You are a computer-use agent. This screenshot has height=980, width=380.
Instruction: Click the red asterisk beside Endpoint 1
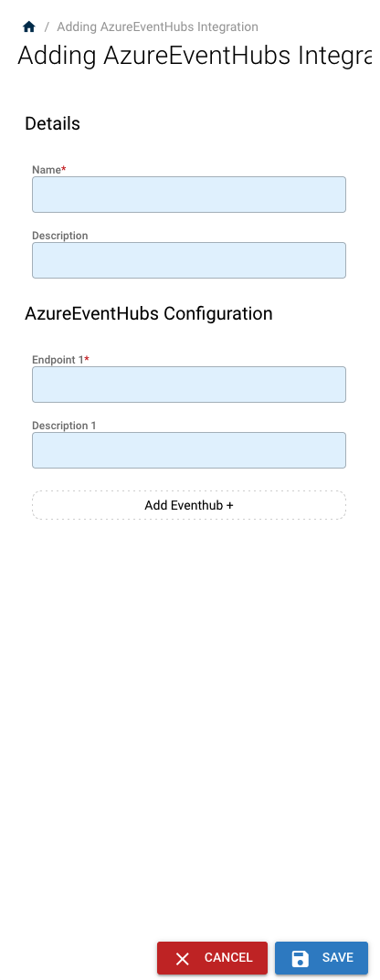click(x=87, y=359)
